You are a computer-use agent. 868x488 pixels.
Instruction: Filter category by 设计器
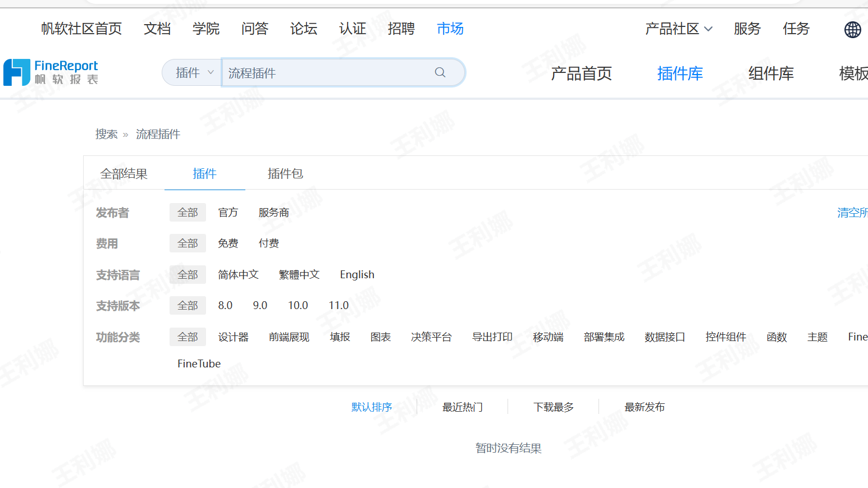(233, 337)
